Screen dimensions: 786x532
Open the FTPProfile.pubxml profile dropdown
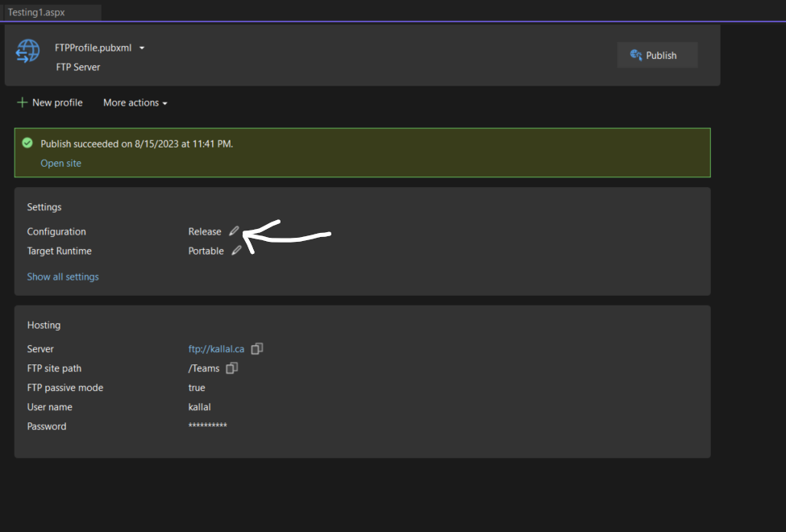[x=141, y=48]
